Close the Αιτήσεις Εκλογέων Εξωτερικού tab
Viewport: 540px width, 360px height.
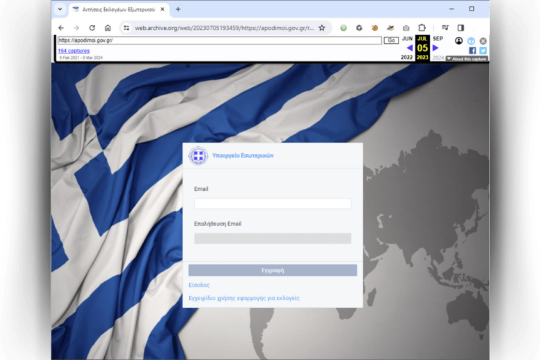click(163, 9)
